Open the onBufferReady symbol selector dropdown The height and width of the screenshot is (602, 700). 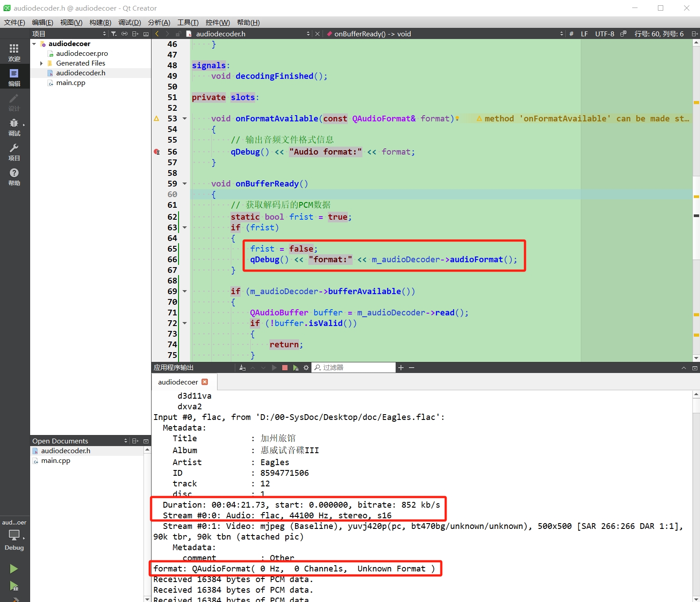444,34
